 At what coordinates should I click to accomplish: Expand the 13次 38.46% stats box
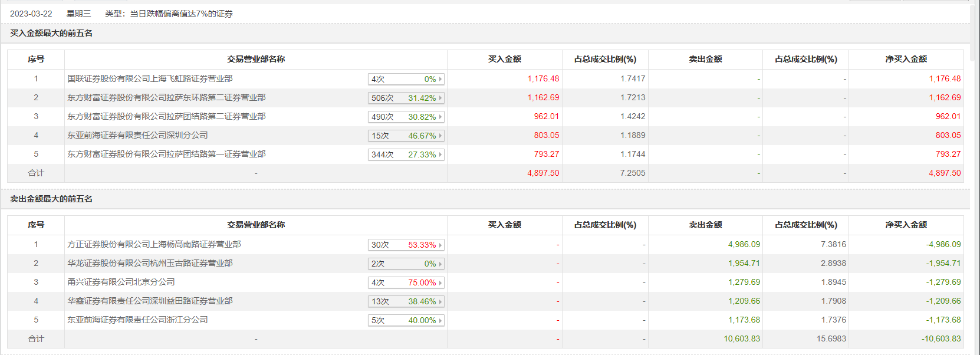(x=406, y=301)
